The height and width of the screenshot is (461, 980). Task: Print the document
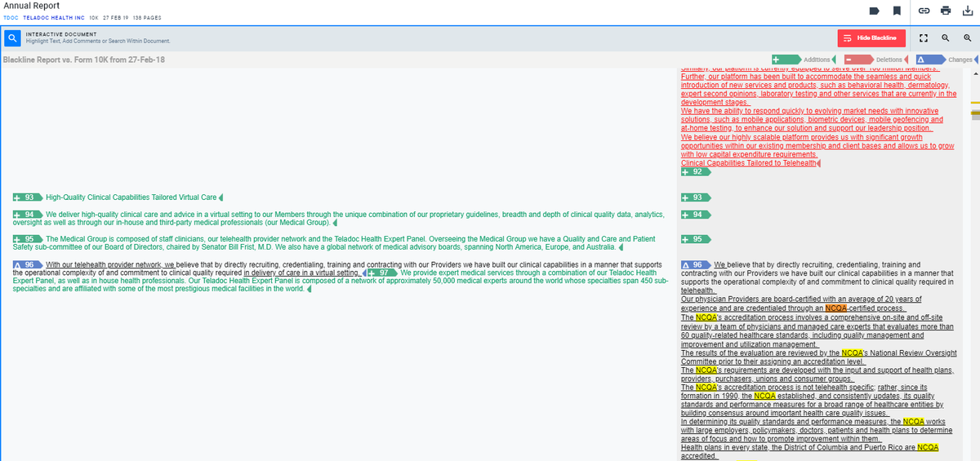click(946, 11)
